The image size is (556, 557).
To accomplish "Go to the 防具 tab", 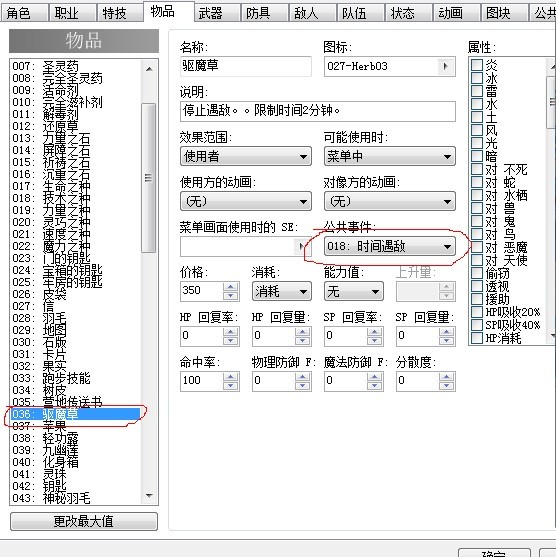I will coord(264,13).
